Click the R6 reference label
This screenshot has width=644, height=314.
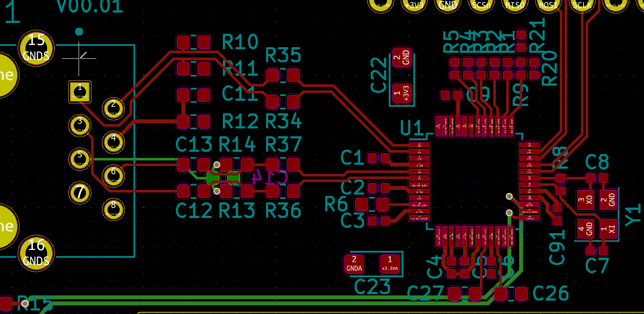click(336, 204)
